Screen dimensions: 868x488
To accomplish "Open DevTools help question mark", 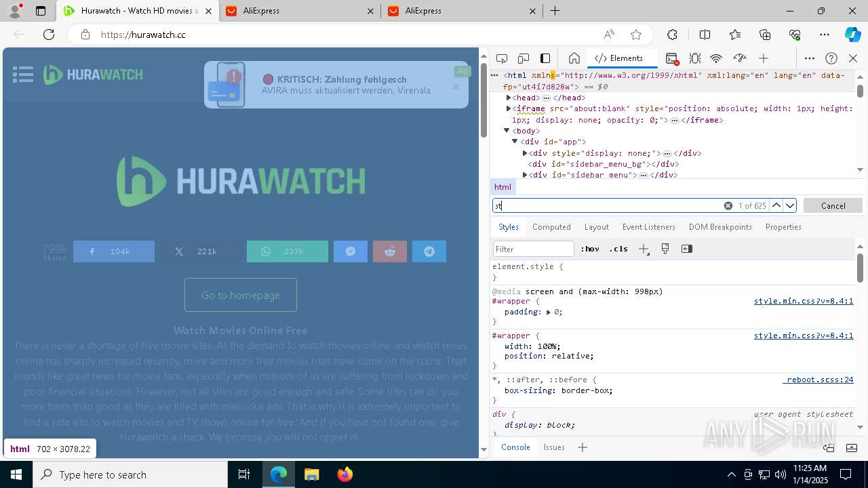I will click(831, 58).
